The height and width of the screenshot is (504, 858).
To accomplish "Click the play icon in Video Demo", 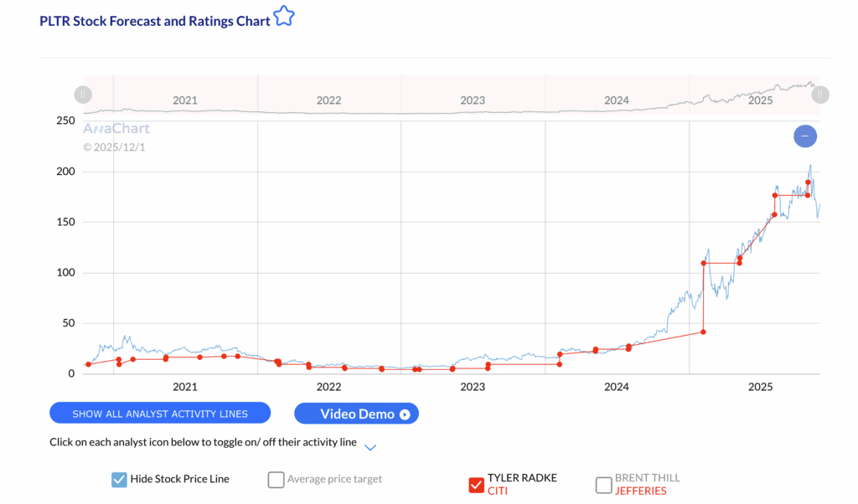I will (405, 414).
